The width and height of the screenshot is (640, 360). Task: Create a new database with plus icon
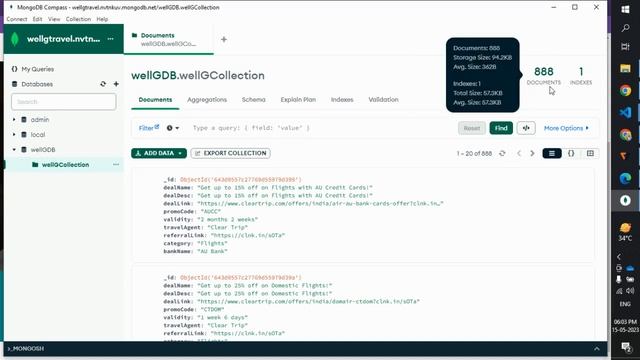click(116, 84)
